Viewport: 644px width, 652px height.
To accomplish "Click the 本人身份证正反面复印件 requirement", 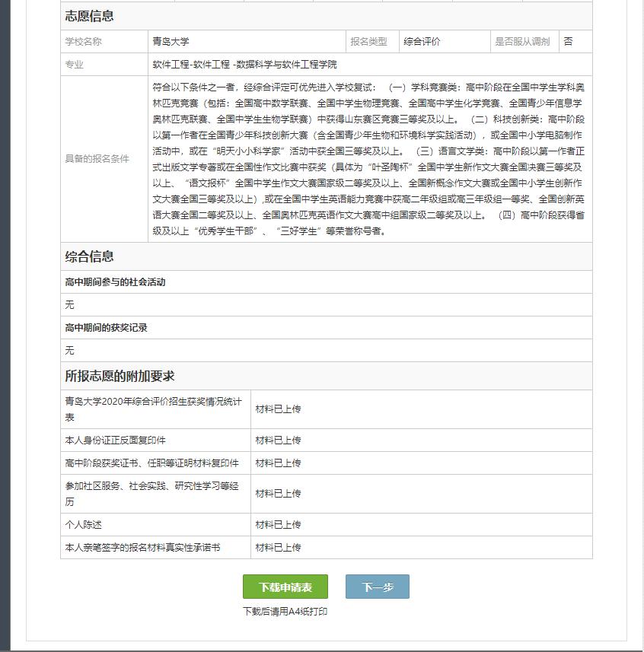I will click(115, 440).
